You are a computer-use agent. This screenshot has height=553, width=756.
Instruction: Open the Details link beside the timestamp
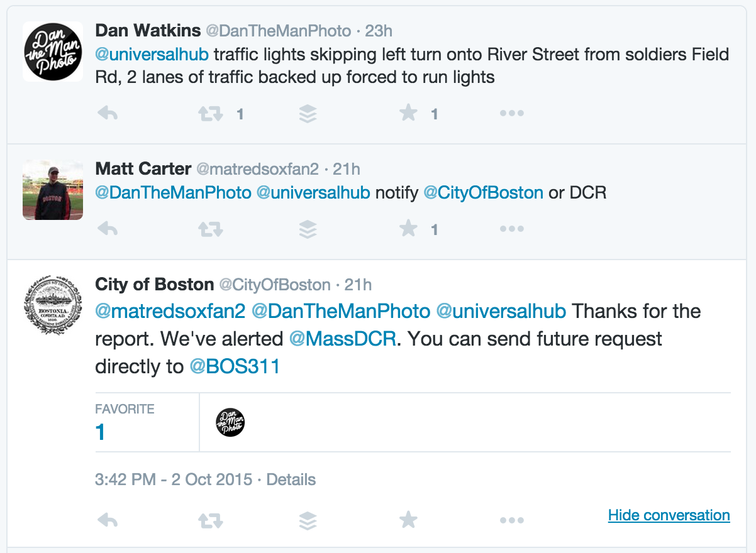291,480
